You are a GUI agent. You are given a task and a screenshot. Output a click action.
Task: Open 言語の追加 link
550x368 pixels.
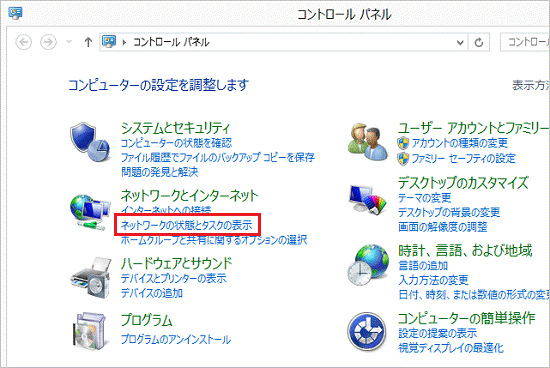point(423,266)
